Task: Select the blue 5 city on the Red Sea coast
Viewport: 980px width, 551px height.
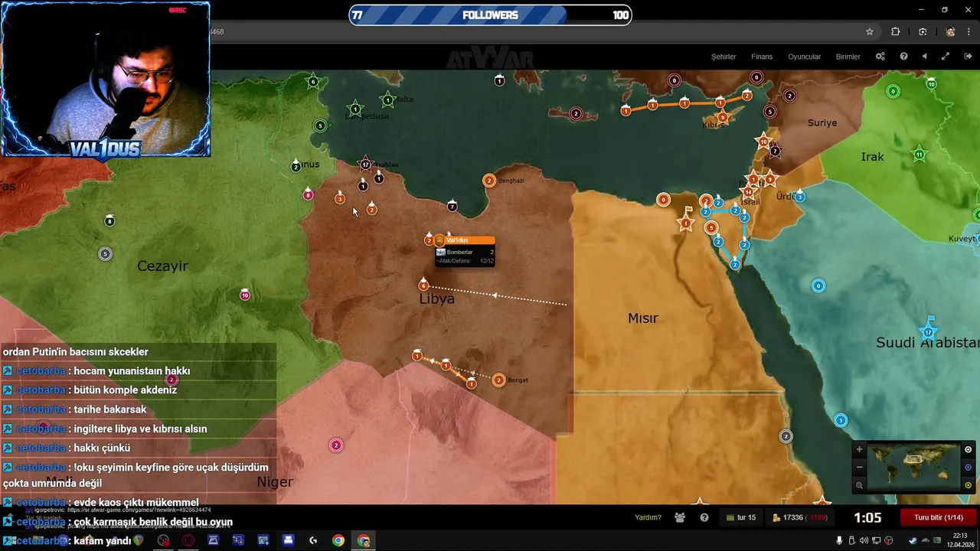Action: coord(841,420)
